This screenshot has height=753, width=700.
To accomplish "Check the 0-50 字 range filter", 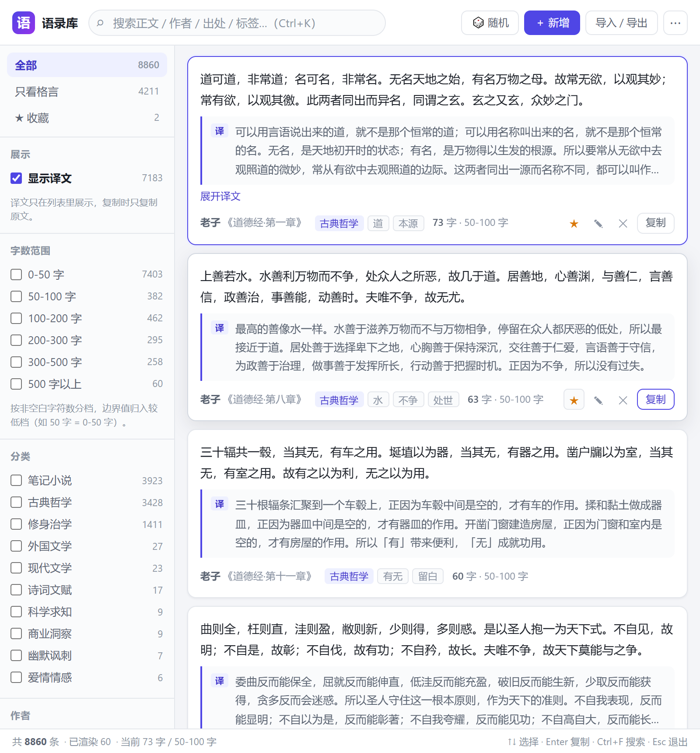I will (x=16, y=274).
